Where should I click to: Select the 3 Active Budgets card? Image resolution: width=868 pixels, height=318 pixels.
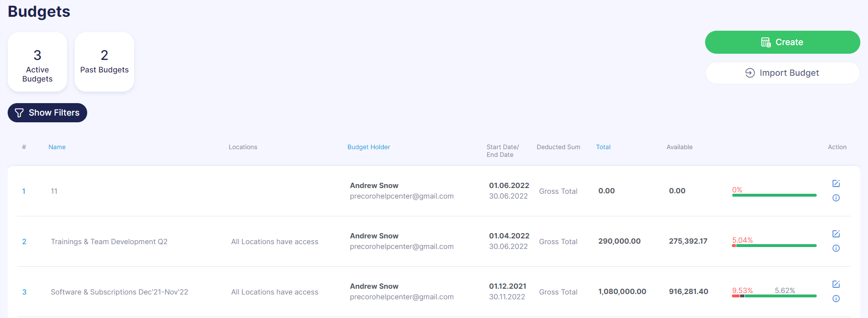[x=37, y=62]
